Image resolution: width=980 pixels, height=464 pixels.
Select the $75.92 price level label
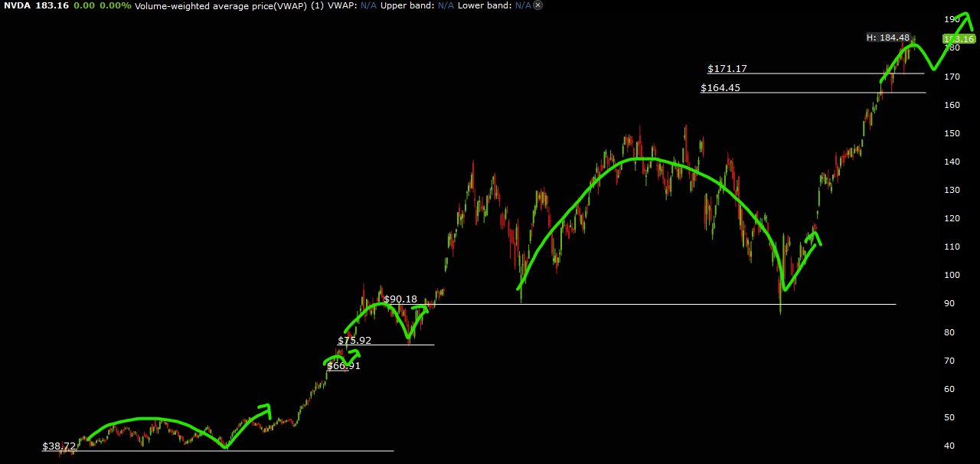pos(354,341)
